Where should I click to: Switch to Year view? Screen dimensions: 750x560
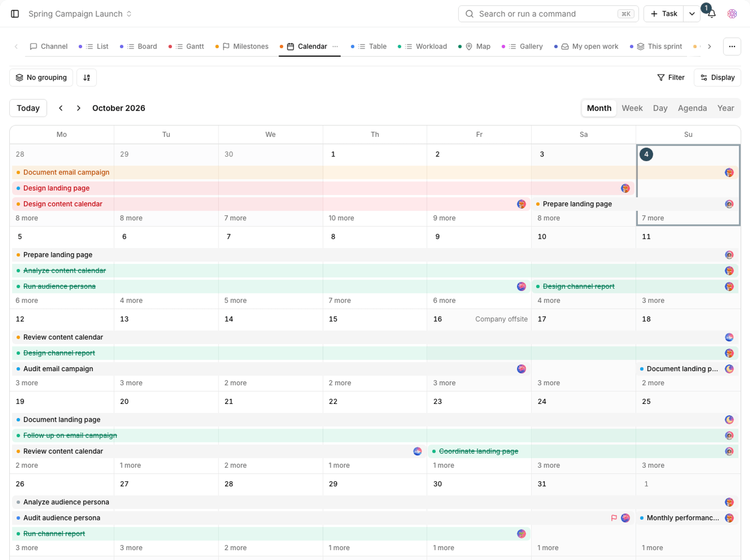[x=725, y=108]
